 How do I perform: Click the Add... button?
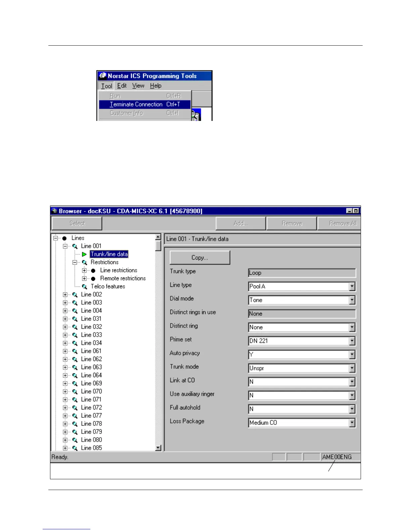pyautogui.click(x=241, y=223)
